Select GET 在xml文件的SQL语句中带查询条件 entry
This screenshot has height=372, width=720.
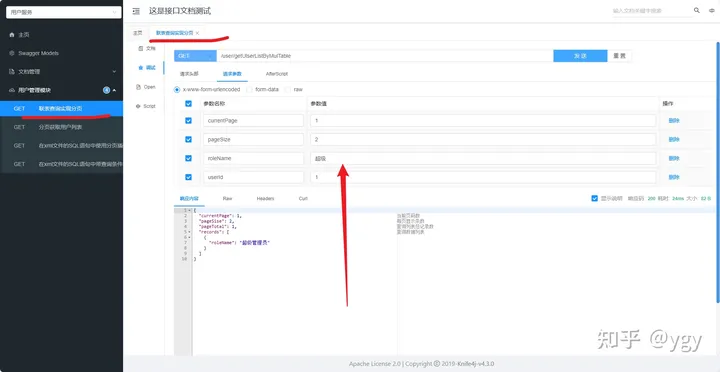point(62,164)
